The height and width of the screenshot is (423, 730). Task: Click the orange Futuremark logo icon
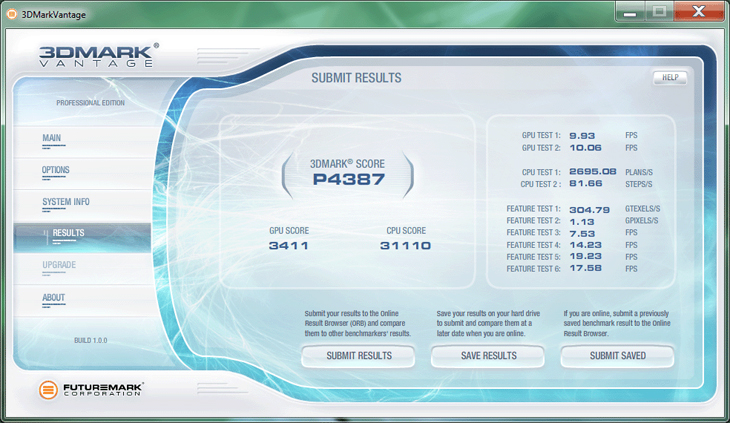click(48, 390)
